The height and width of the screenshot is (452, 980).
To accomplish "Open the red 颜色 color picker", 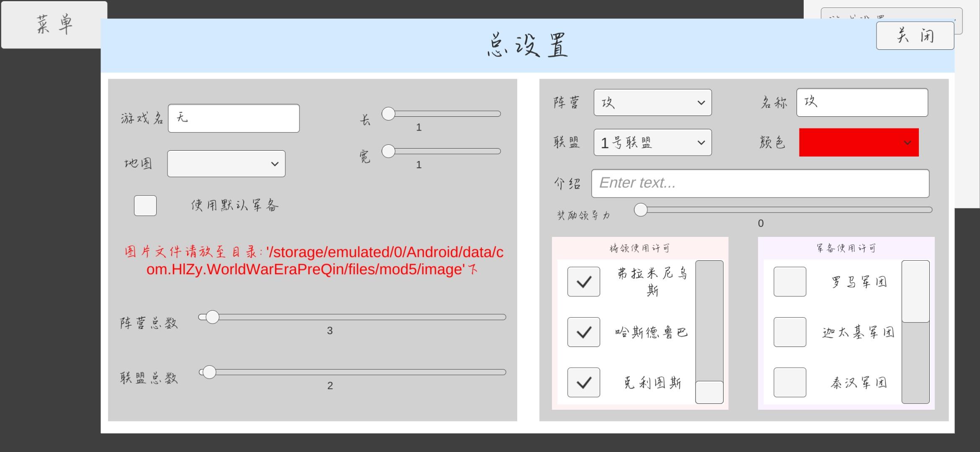I will pyautogui.click(x=859, y=143).
